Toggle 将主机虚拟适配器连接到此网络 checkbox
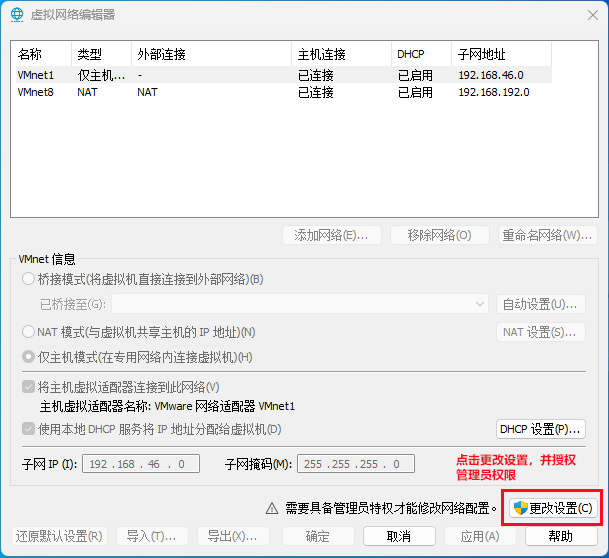The height and width of the screenshot is (558, 609). 28,387
